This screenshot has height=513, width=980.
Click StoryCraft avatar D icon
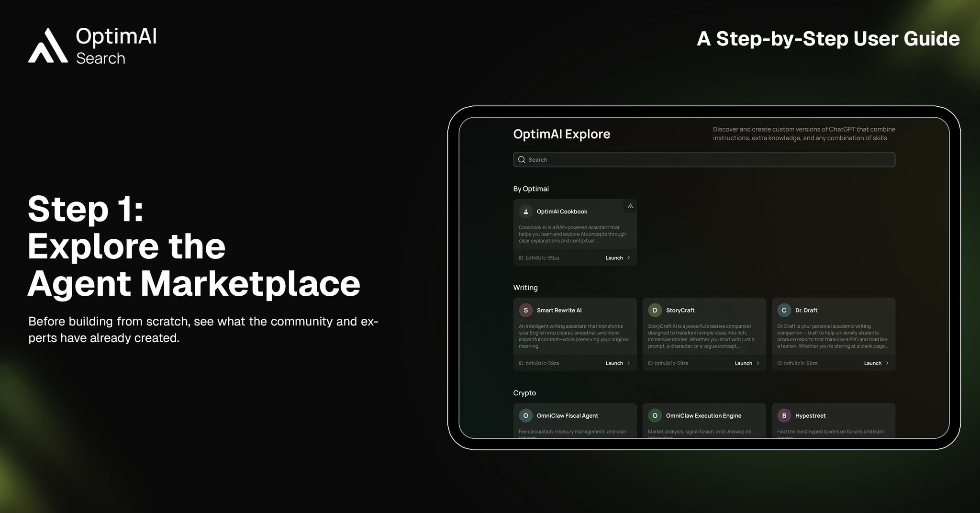tap(655, 310)
